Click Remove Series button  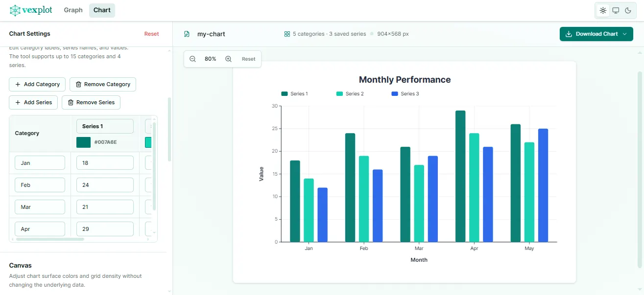(91, 102)
